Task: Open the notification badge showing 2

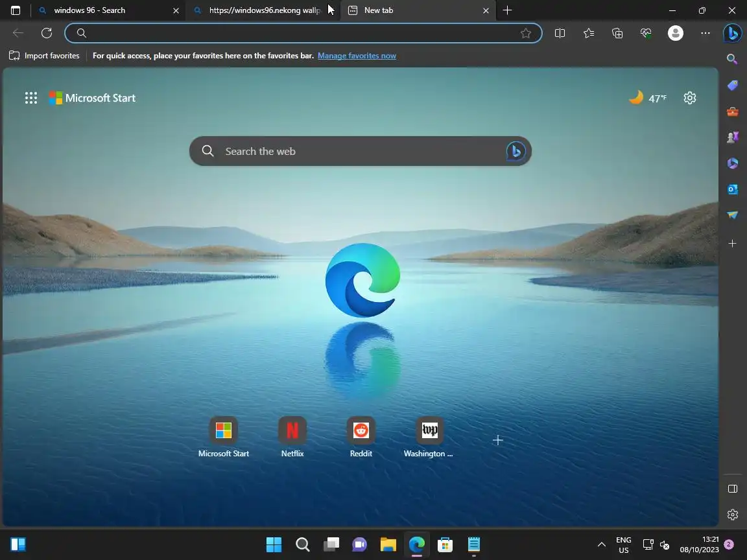Action: click(729, 544)
